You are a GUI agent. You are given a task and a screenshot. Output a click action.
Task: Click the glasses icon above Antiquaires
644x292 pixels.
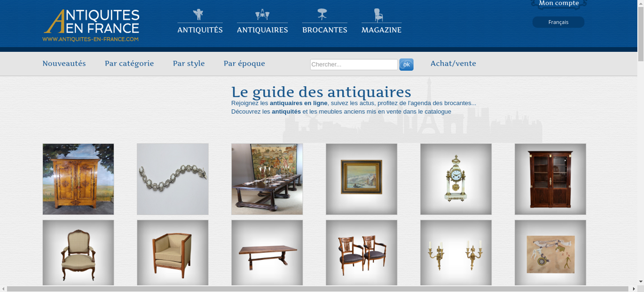point(262,14)
